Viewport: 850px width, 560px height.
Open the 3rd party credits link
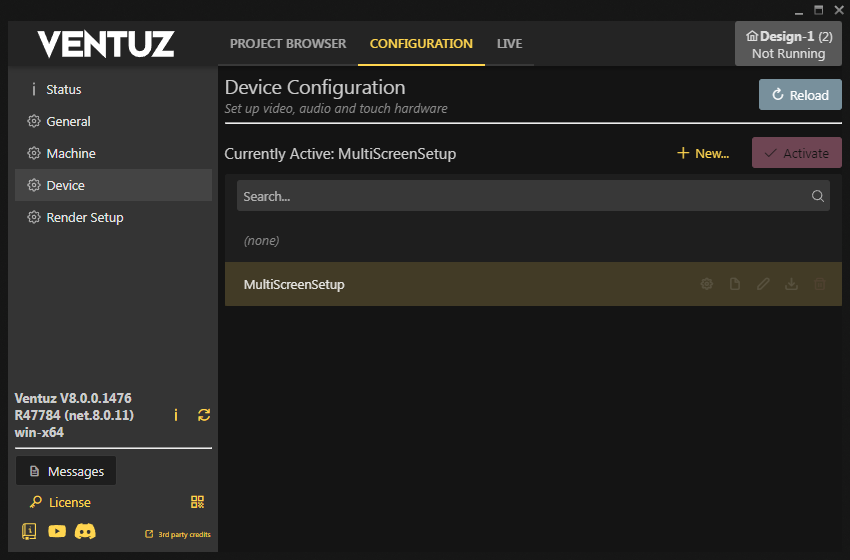[x=178, y=534]
